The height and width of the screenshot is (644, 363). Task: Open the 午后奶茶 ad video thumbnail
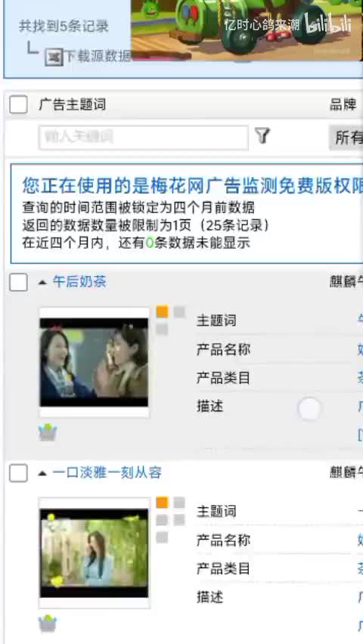(94, 362)
